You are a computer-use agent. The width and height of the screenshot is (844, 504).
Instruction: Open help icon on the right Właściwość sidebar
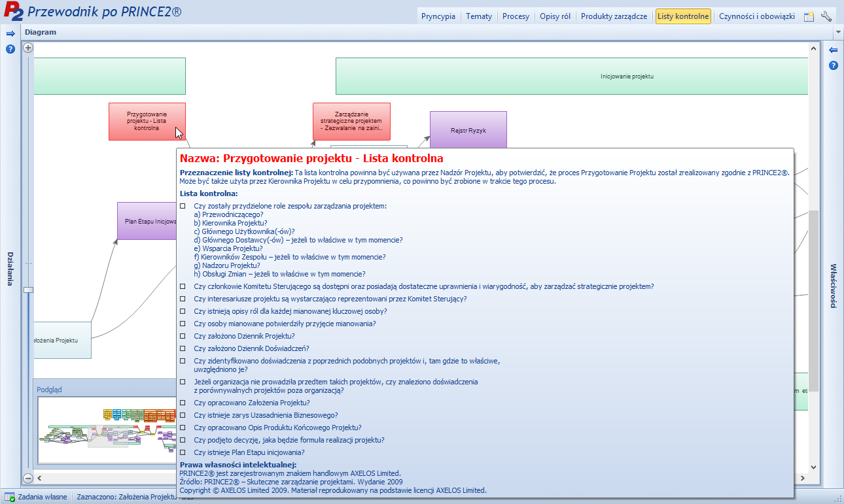[833, 65]
